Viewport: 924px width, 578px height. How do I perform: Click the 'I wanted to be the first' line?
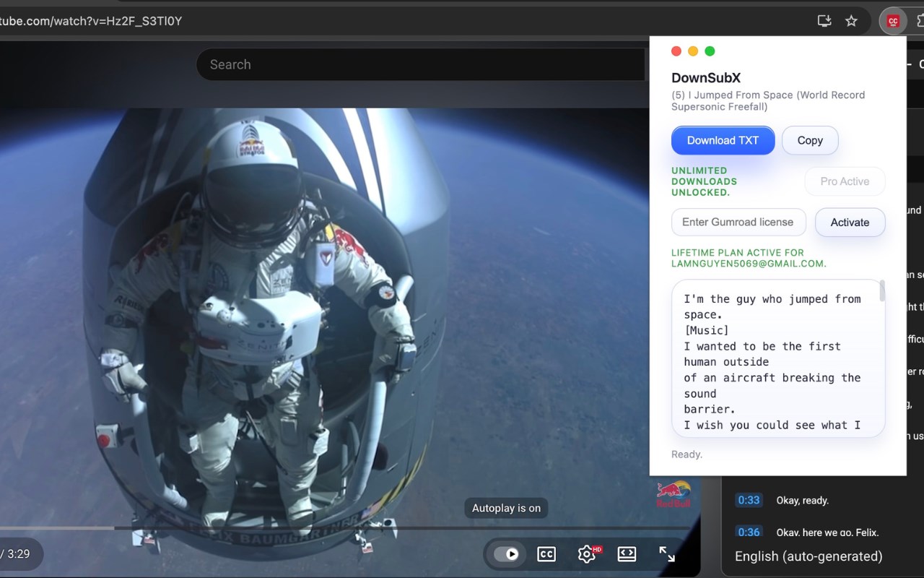click(762, 346)
